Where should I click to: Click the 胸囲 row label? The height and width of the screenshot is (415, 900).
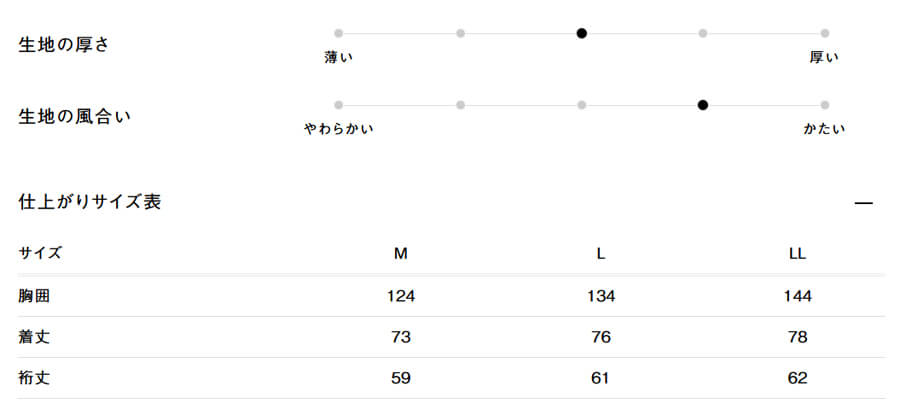coord(34,296)
